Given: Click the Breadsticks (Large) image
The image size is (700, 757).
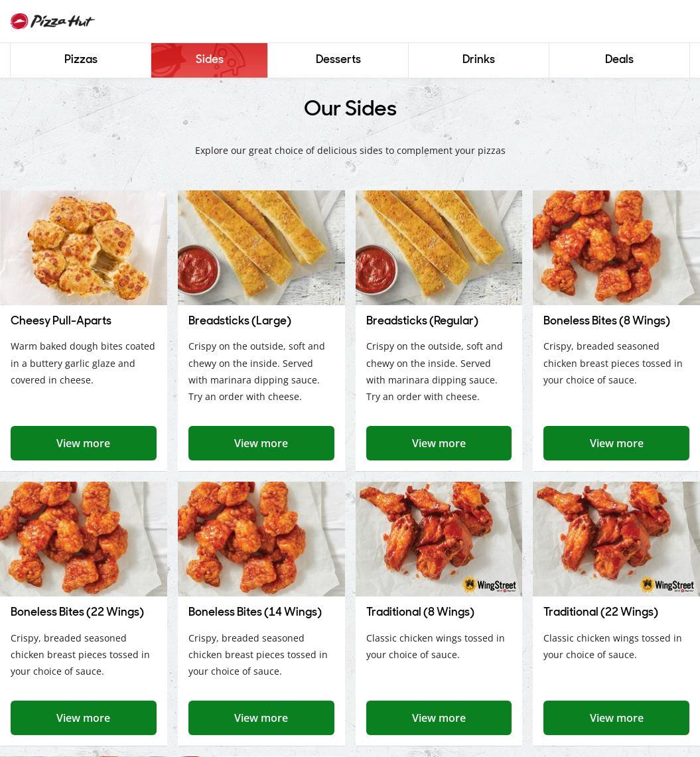Looking at the screenshot, I should click(261, 247).
